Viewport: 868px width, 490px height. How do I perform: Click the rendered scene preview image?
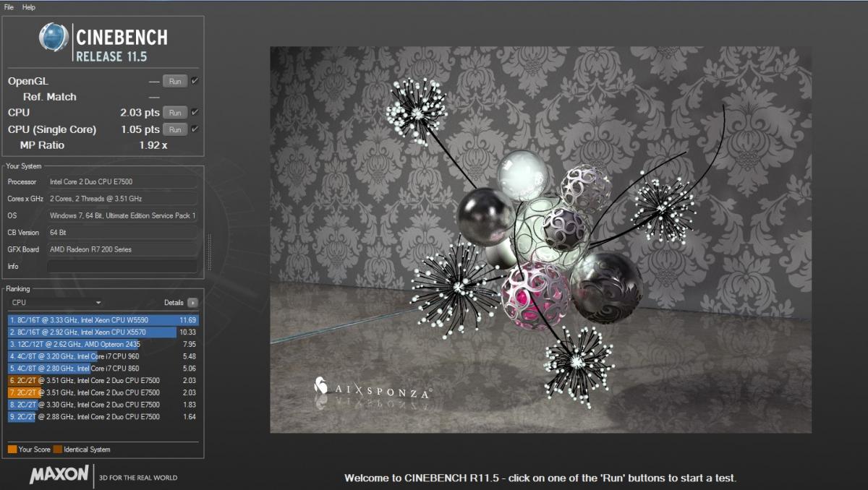coord(540,239)
